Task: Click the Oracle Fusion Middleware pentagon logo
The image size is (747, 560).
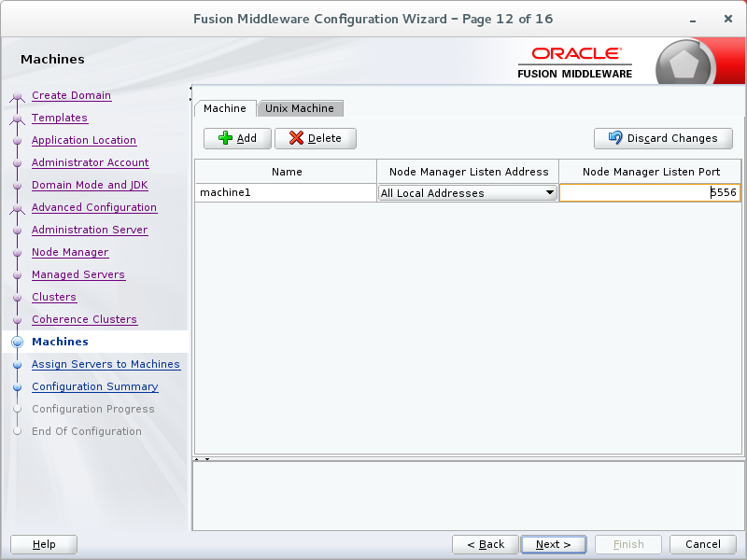Action: pos(684,64)
